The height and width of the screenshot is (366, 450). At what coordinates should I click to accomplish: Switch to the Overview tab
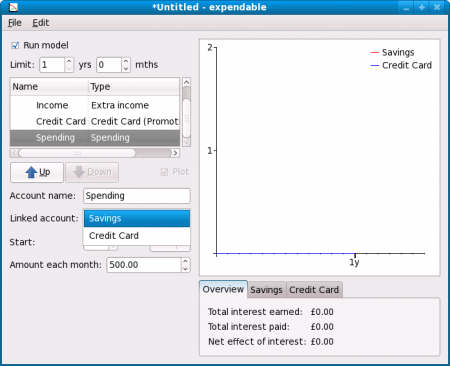[x=223, y=289]
